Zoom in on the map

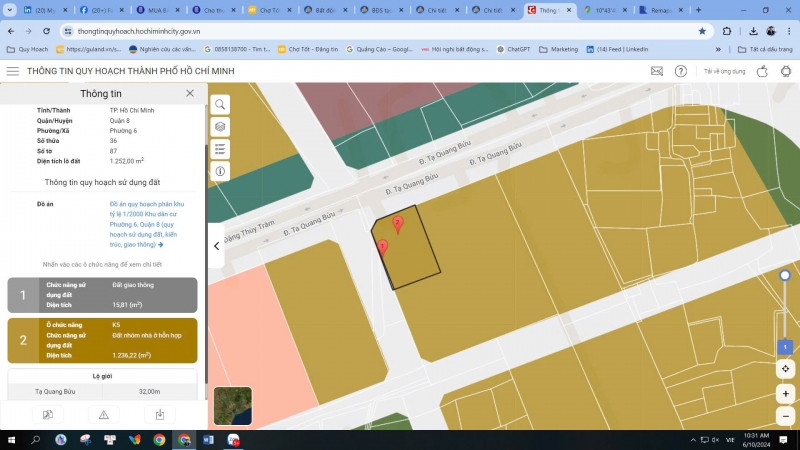(786, 394)
